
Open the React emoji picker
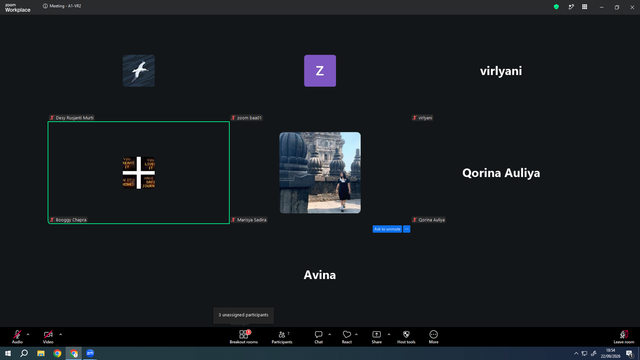(347, 337)
